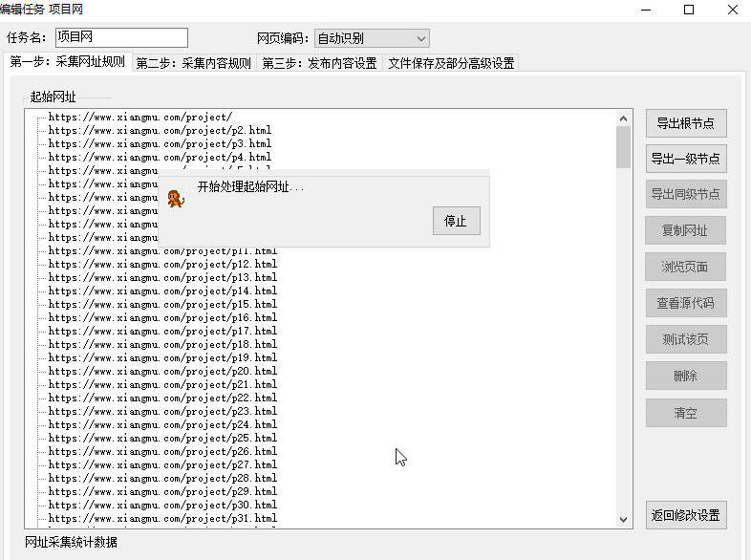This screenshot has height=560, width=751.
Task: Click the 返回修改设置 button
Action: (686, 515)
